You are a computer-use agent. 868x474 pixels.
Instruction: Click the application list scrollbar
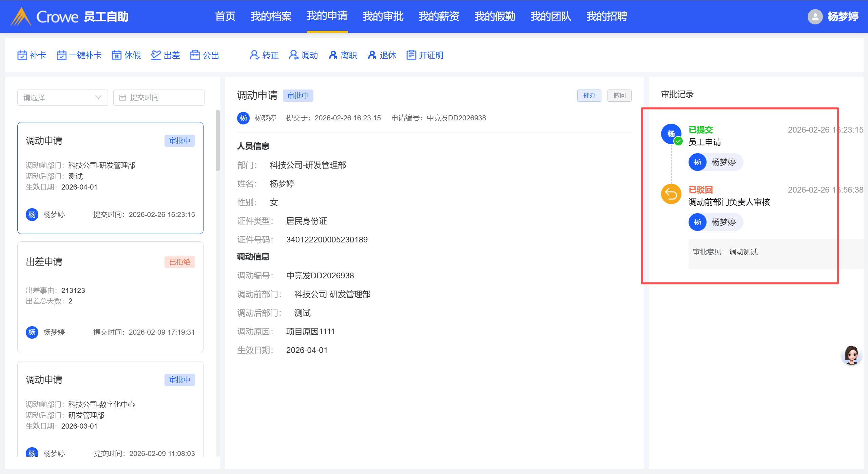click(x=218, y=141)
